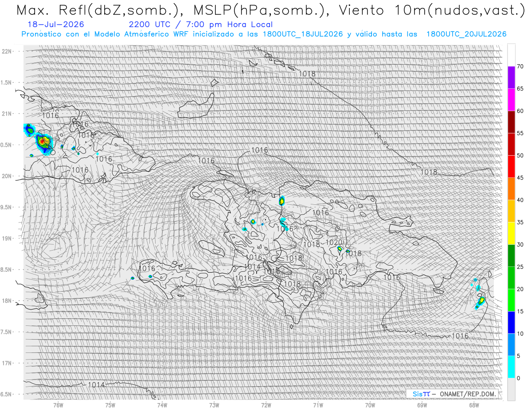This screenshot has width=532, height=411.
Task: Click the '71W' longitude axis label
Action: point(318,405)
